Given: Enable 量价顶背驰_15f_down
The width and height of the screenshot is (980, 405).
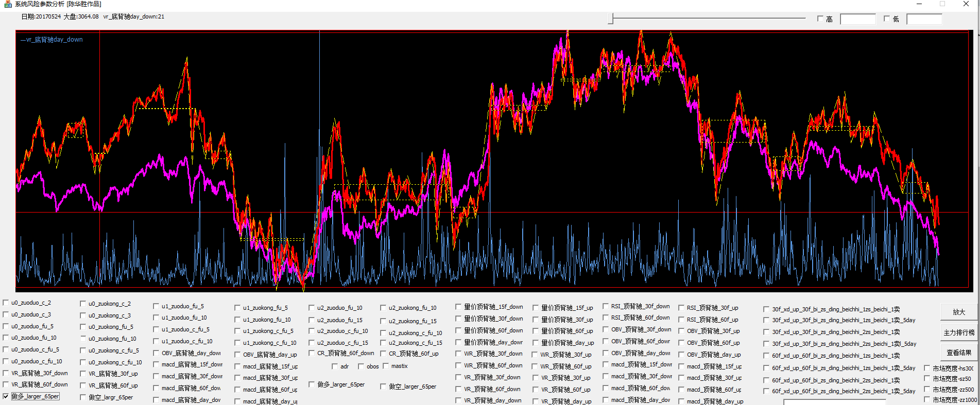Looking at the screenshot, I should (x=458, y=307).
